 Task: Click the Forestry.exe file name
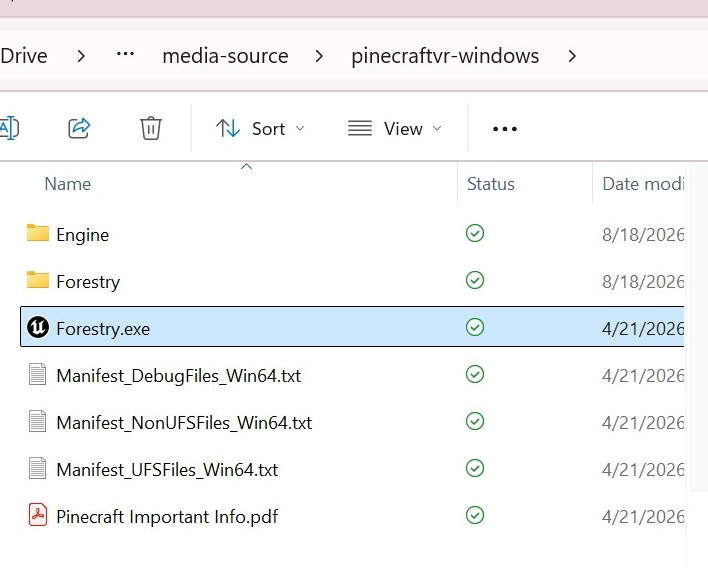tap(103, 329)
